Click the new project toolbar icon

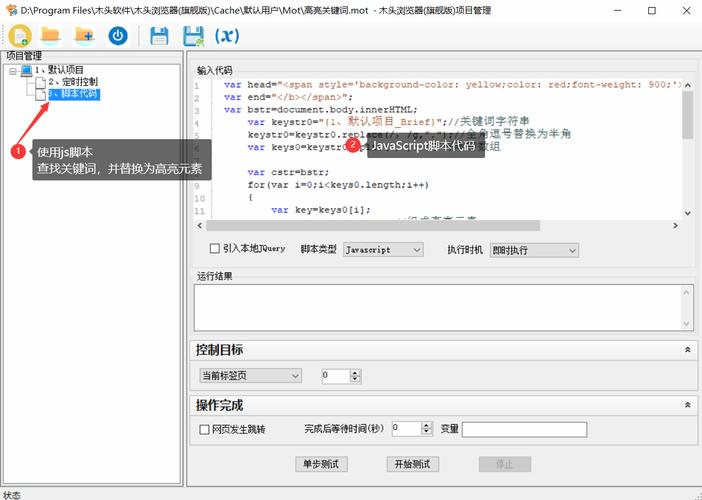point(19,36)
